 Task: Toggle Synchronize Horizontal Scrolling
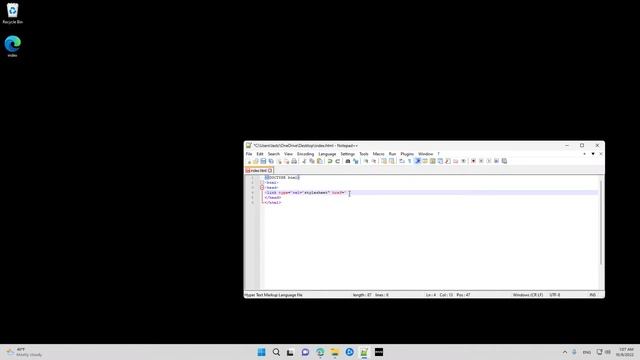pos(392,161)
